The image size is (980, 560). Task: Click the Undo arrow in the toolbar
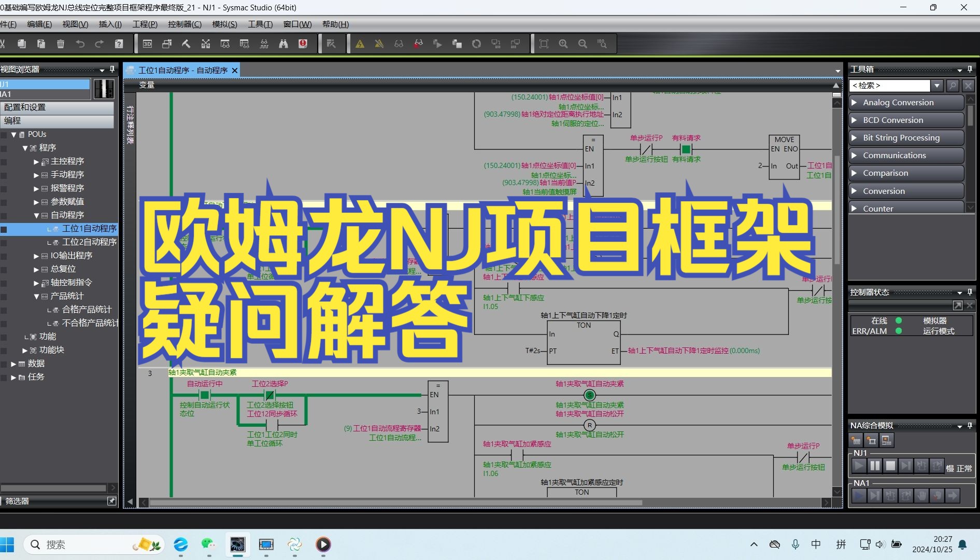(80, 44)
